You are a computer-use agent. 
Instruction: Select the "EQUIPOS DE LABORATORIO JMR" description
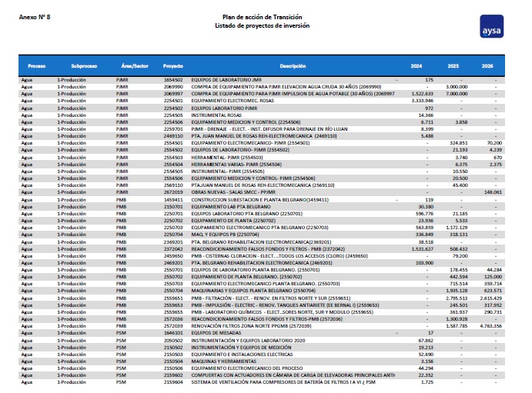click(x=223, y=79)
